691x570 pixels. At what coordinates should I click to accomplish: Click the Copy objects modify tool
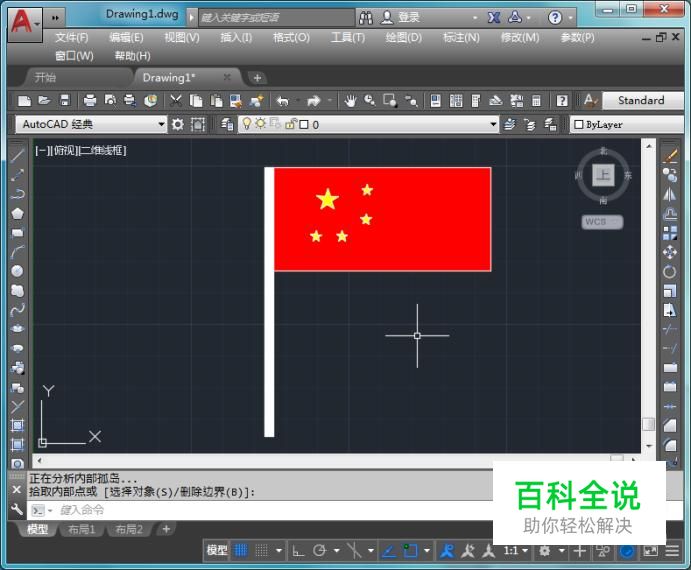(x=670, y=175)
